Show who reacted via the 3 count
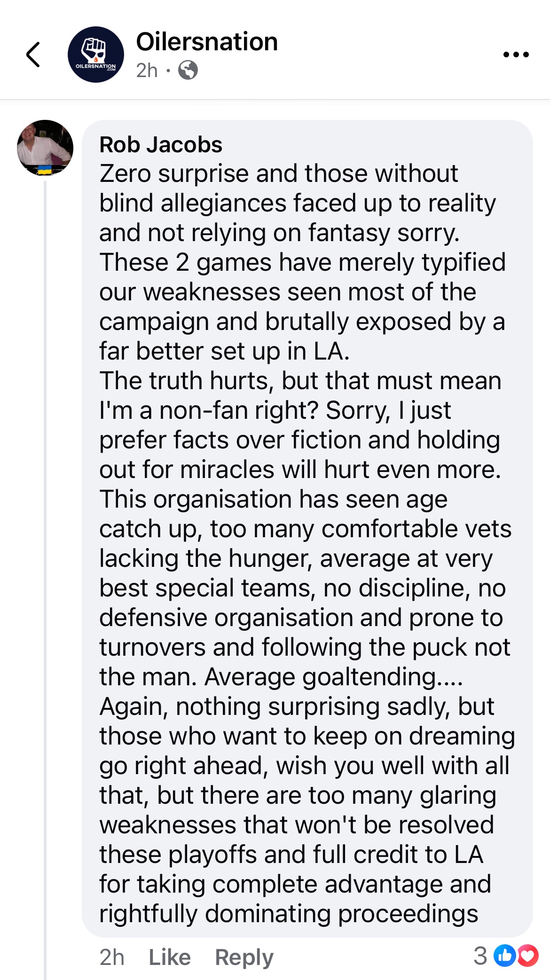Screen dimensions: 550x980 [480, 956]
